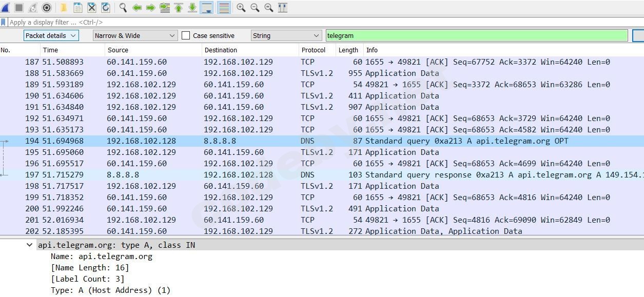Open the Packet details search-in dropdown
The height and width of the screenshot is (297, 644).
pyautogui.click(x=51, y=35)
